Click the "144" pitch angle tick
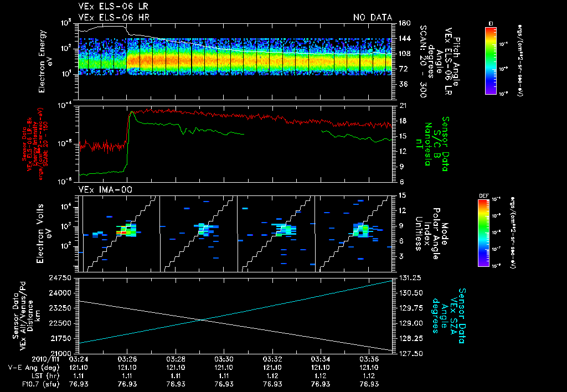The width and height of the screenshot is (567, 392). click(405, 38)
